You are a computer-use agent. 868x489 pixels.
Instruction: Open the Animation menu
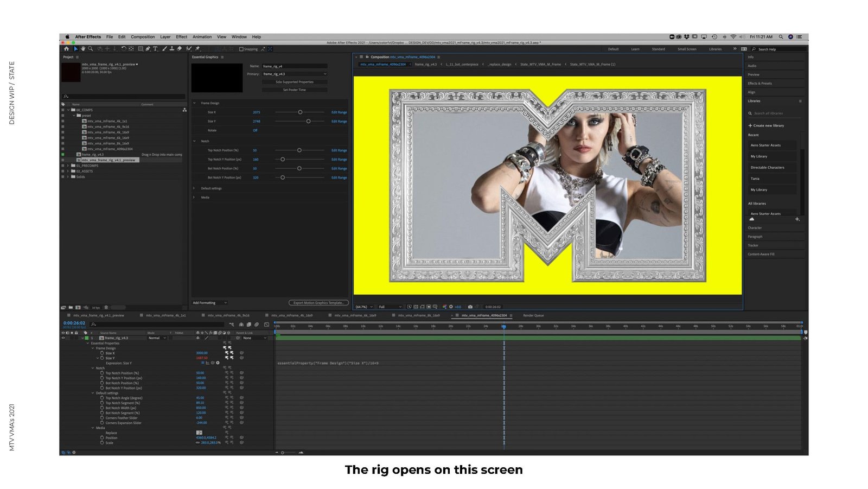point(202,37)
